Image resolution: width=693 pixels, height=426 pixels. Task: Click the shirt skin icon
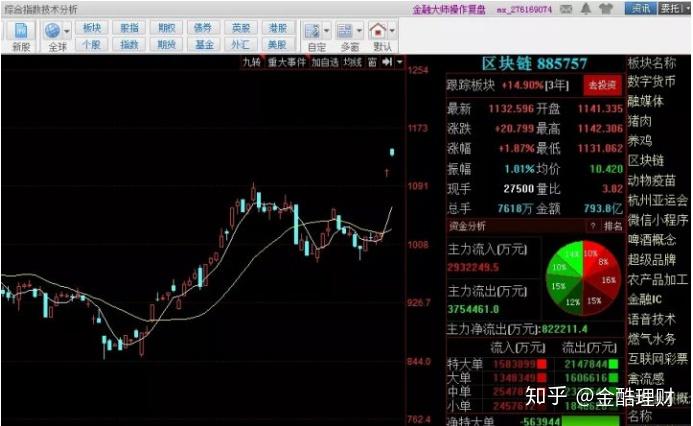click(x=606, y=8)
